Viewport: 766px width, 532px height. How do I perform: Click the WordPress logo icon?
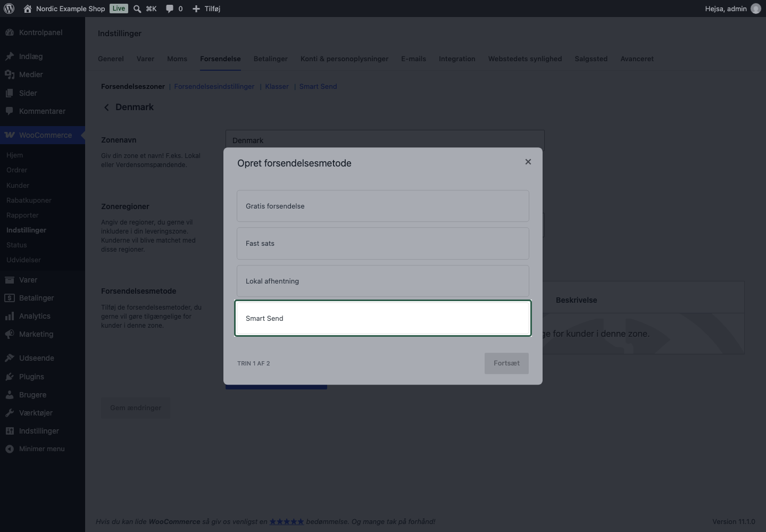[x=9, y=9]
